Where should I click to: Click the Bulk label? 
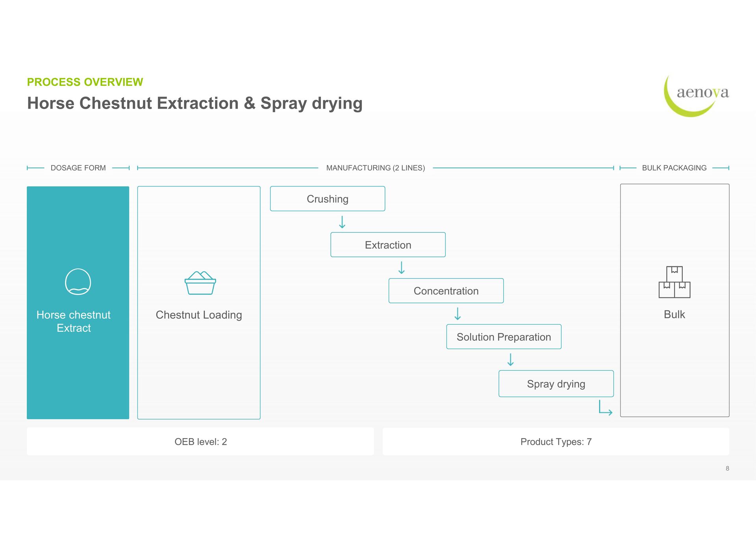pyautogui.click(x=674, y=314)
